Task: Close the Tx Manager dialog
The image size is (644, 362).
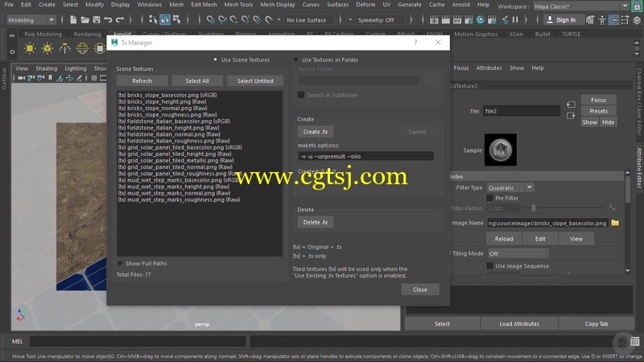Action: coord(420,290)
